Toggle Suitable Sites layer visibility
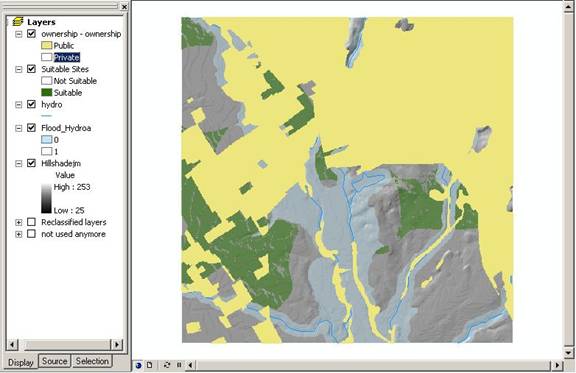Viewport: 576px width, 373px height. click(32, 69)
